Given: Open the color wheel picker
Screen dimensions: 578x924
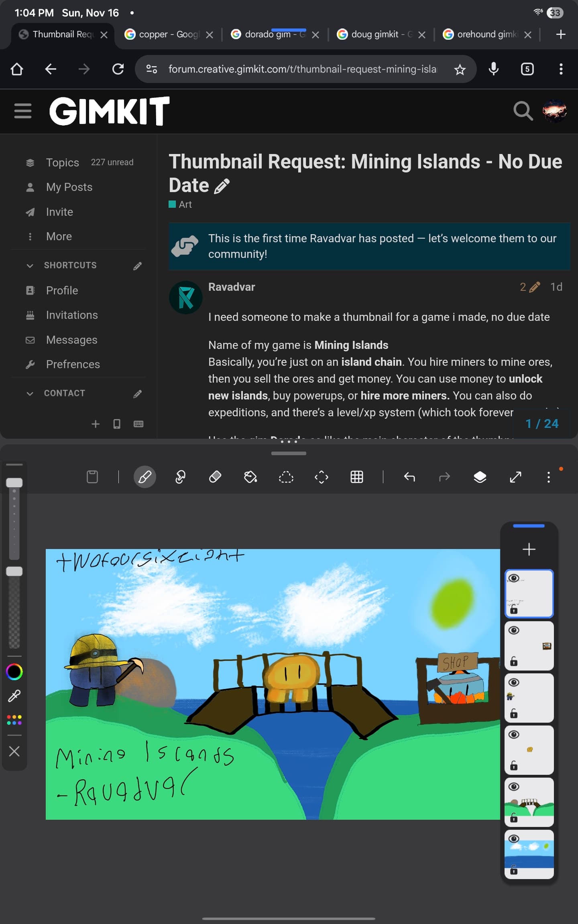Looking at the screenshot, I should point(14,672).
